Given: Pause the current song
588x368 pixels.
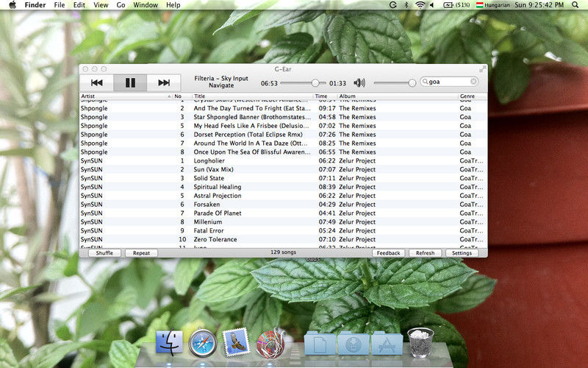Looking at the screenshot, I should tap(130, 82).
